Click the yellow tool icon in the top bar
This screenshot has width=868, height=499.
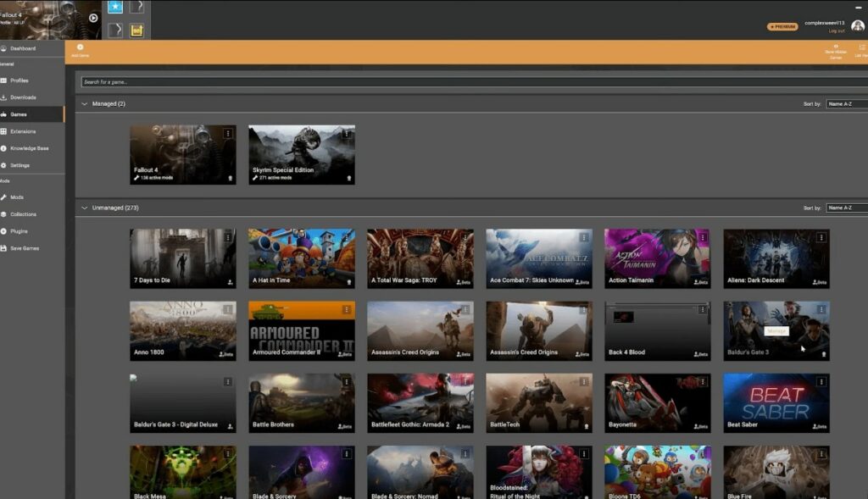[136, 30]
